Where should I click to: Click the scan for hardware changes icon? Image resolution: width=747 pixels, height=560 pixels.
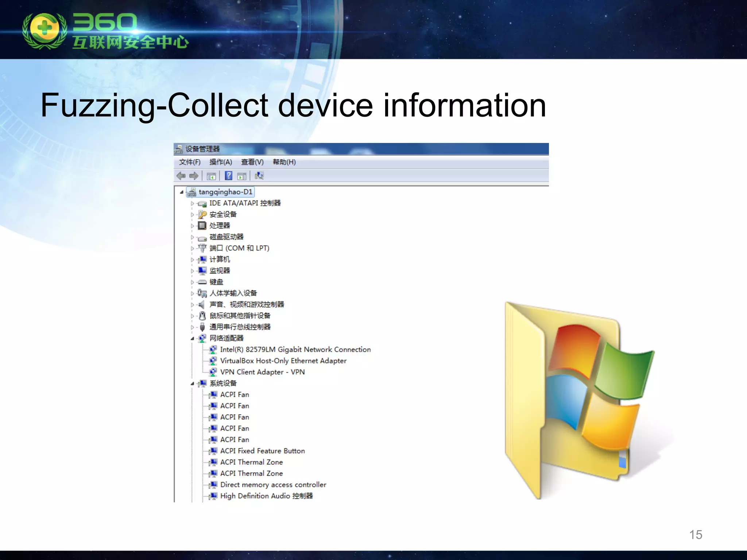[x=259, y=176]
